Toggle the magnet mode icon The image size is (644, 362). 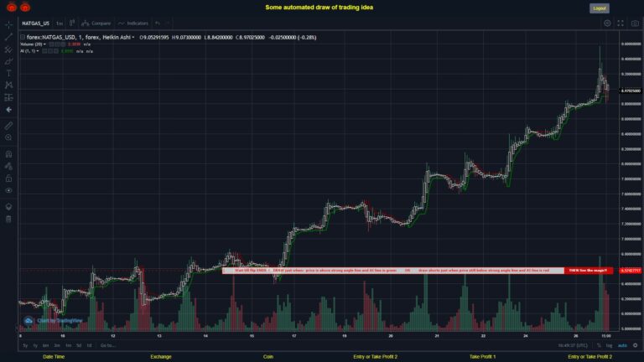(x=8, y=154)
